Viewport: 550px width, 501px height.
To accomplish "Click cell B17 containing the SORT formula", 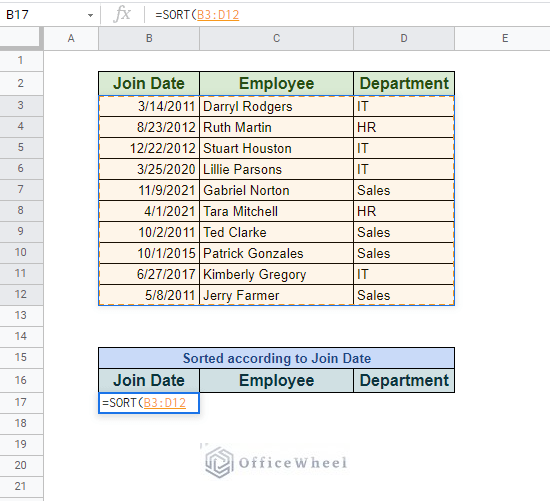I will point(149,403).
